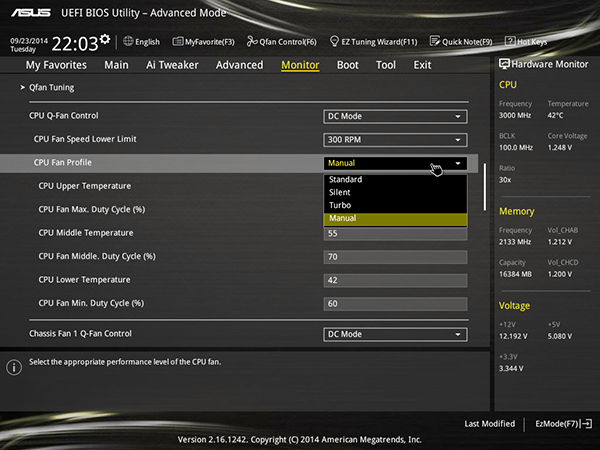600x450 pixels.
Task: Click +5V reading 5.080 V
Action: coord(560,336)
